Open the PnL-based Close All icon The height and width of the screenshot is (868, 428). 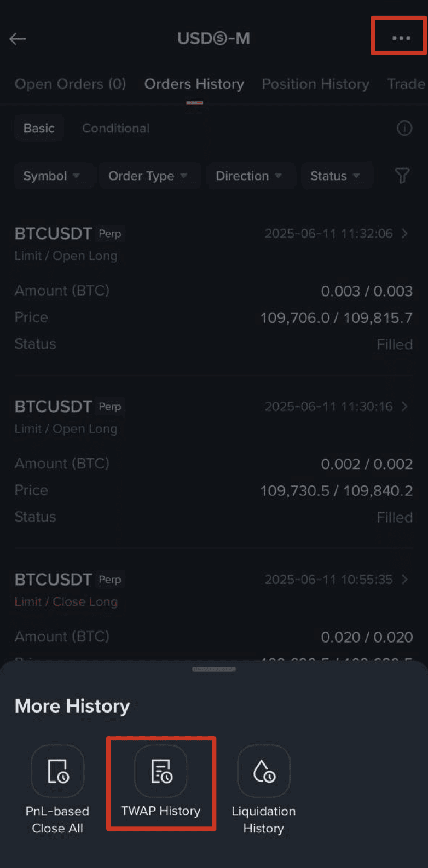tap(57, 771)
